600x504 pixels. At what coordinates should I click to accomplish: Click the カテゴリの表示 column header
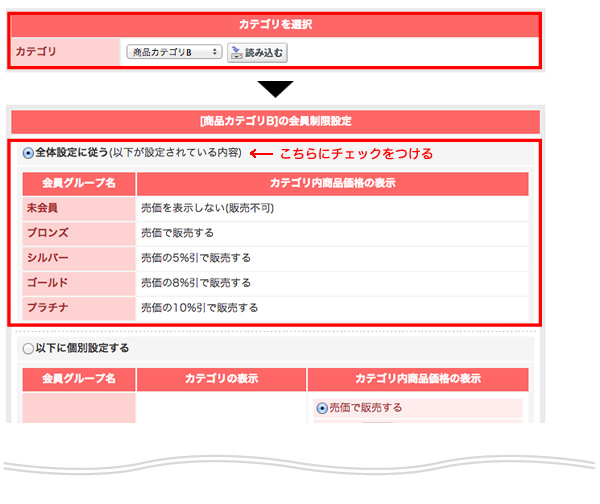pos(222,379)
